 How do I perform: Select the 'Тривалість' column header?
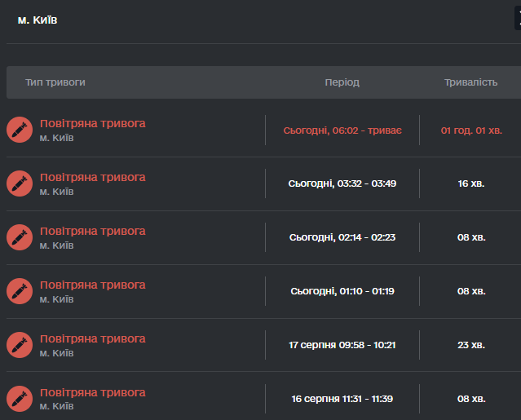470,82
